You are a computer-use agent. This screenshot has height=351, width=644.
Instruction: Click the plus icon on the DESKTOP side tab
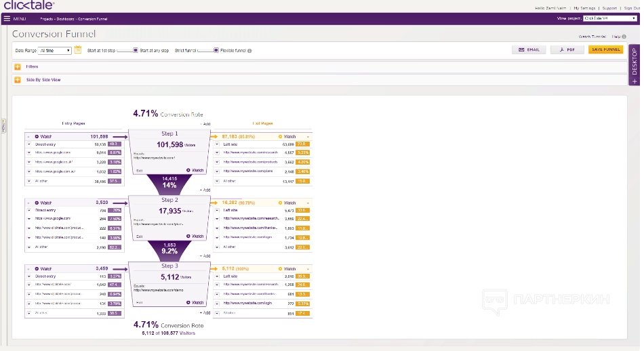635,81
